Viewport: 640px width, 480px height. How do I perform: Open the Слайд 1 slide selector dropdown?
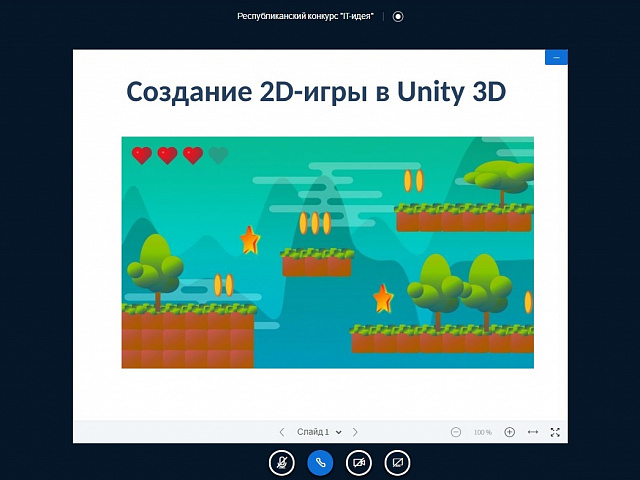click(319, 432)
